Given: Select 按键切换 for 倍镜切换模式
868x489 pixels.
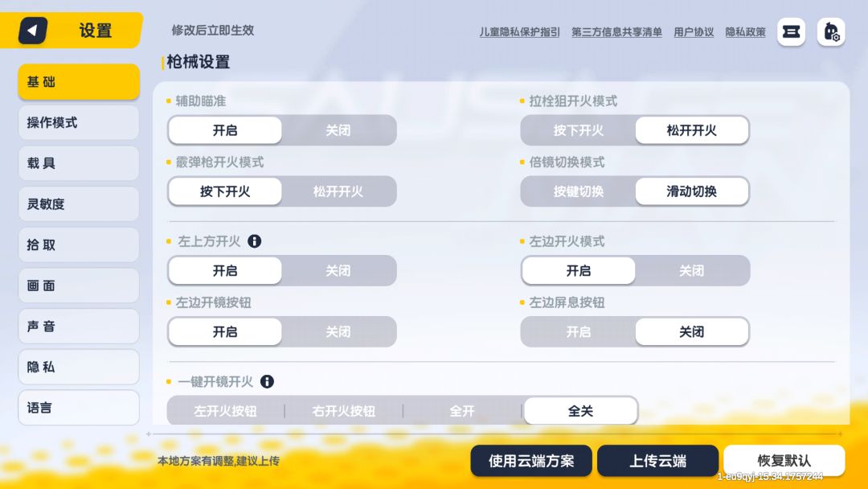Looking at the screenshot, I should (x=579, y=191).
